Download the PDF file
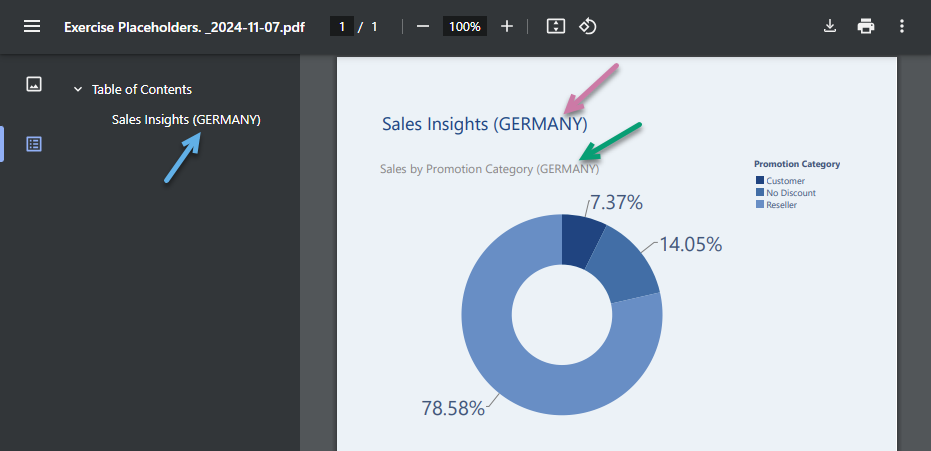The width and height of the screenshot is (931, 451). tap(830, 27)
